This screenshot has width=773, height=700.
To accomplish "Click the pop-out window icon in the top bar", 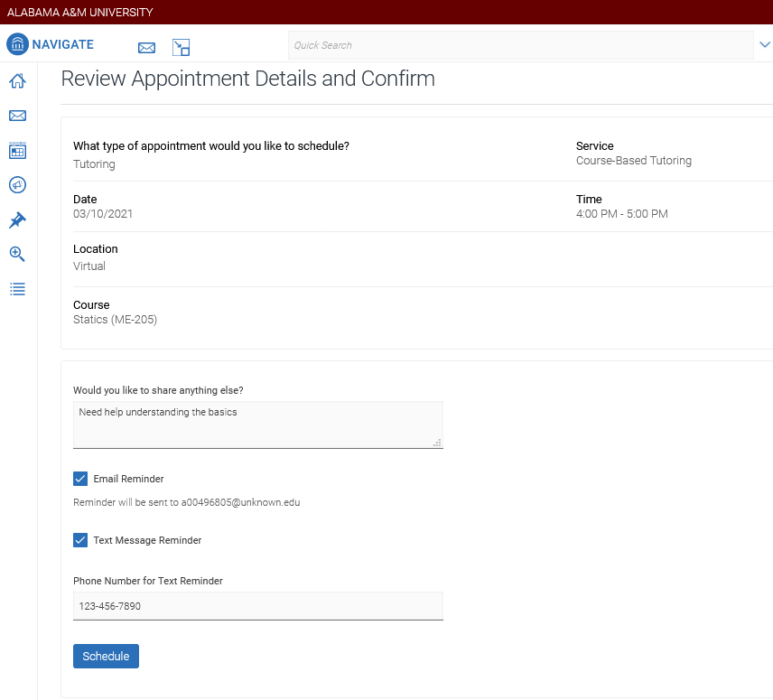I will (181, 48).
